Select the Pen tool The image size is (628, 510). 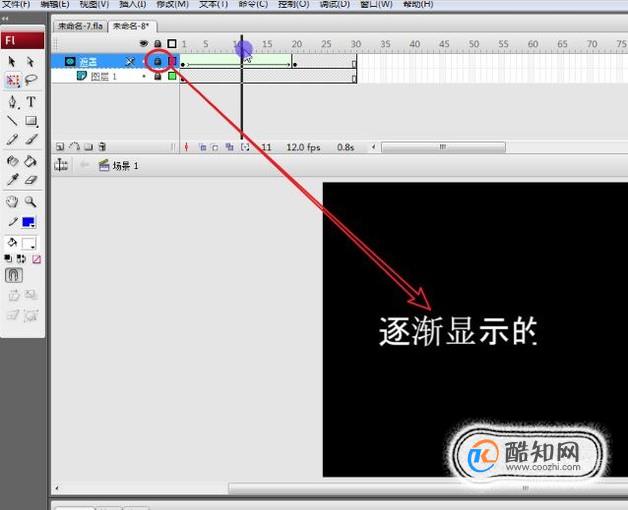[x=12, y=102]
